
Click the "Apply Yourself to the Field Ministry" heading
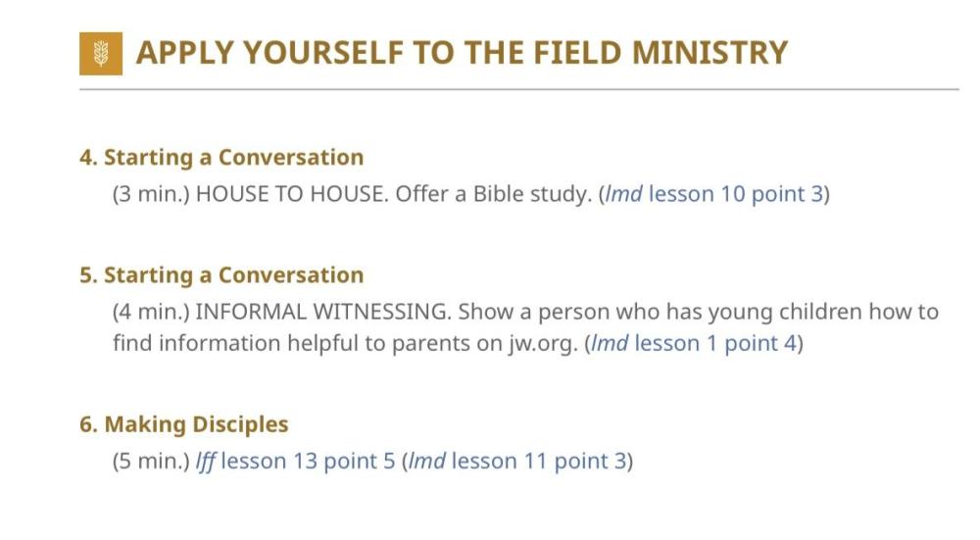click(x=462, y=53)
